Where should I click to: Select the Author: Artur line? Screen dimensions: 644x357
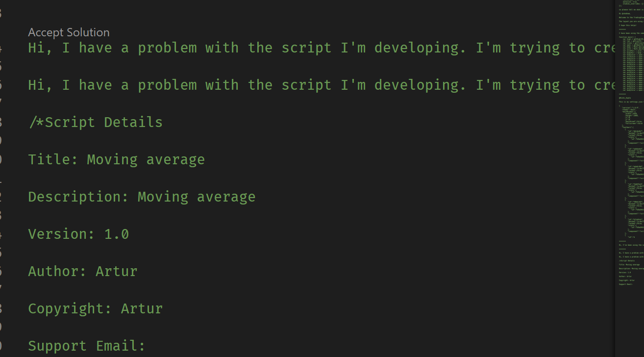82,271
